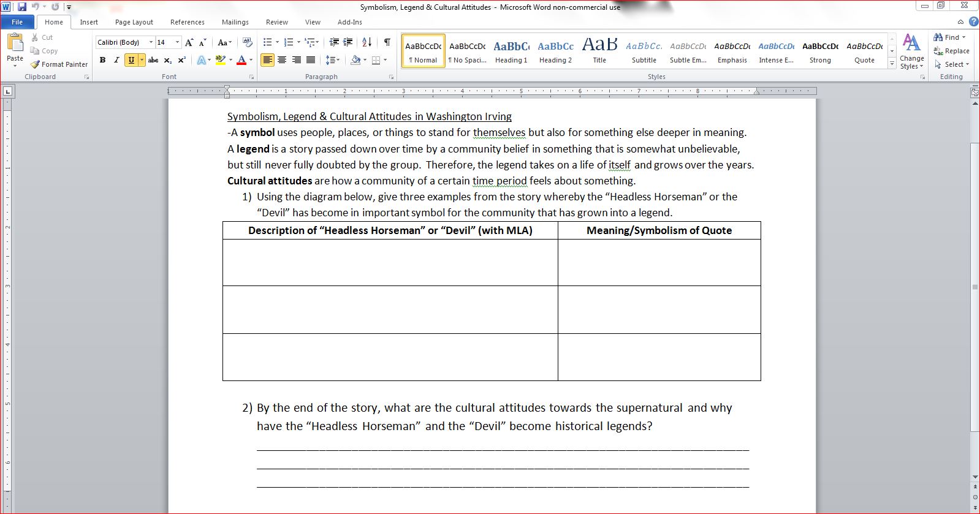Open Word Help question mark
980x514 pixels.
click(x=973, y=22)
